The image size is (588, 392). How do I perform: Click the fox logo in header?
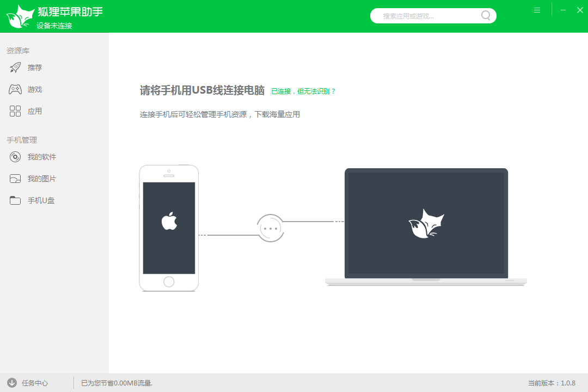[20, 17]
